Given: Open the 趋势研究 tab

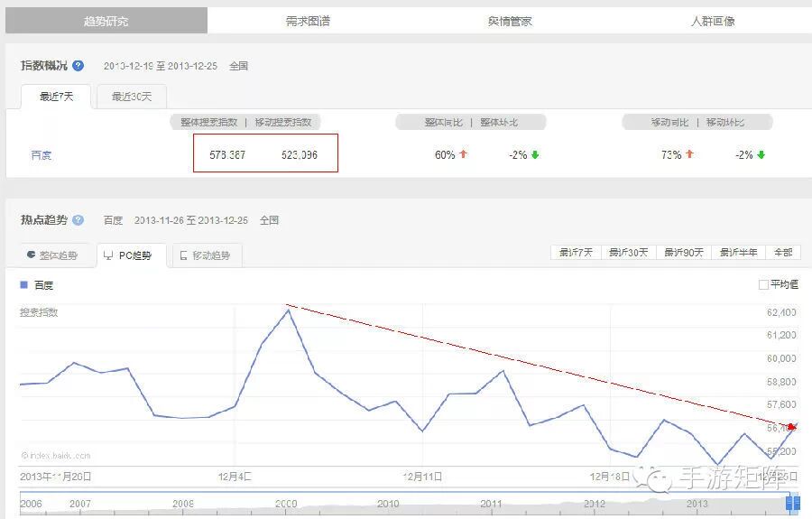Looking at the screenshot, I should [106, 22].
